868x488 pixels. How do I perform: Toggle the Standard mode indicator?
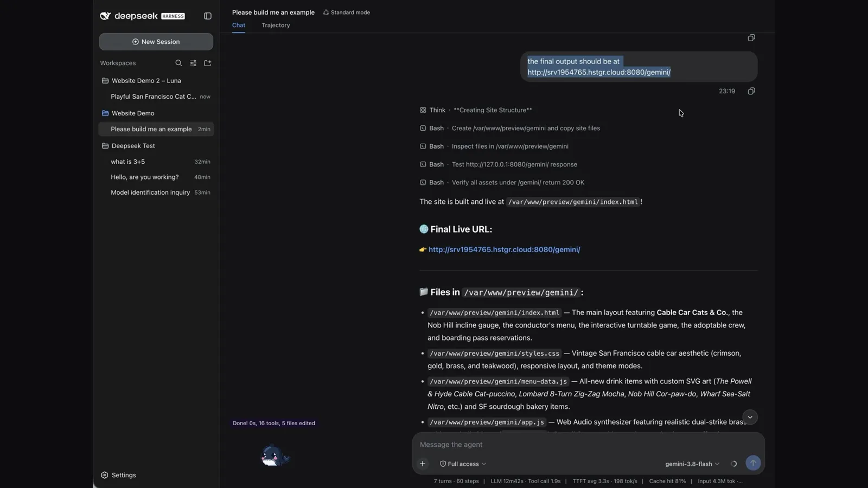(x=347, y=12)
